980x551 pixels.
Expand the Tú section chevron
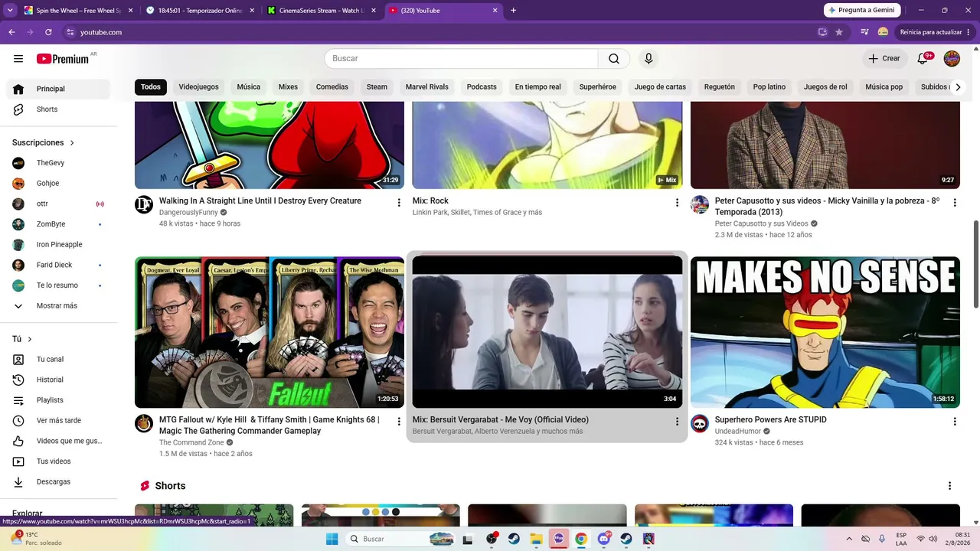(x=30, y=339)
